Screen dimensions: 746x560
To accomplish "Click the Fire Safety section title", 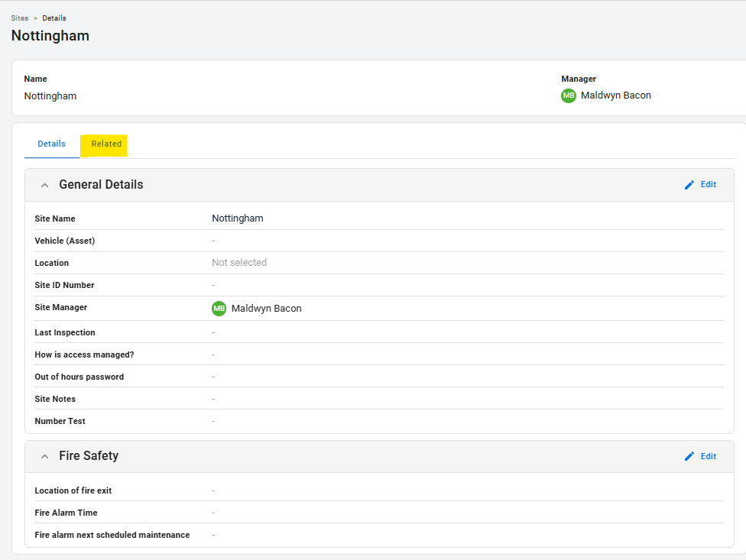I will click(89, 456).
